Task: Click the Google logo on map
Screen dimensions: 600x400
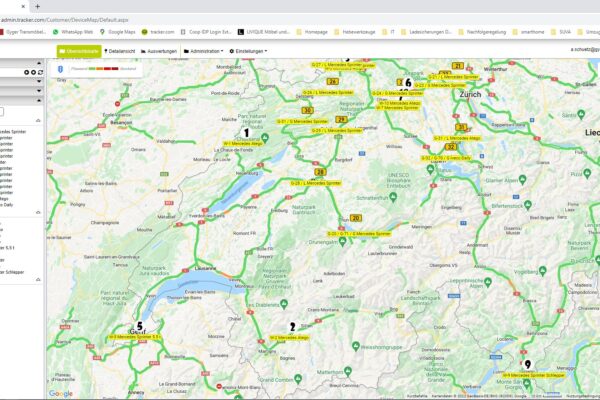Action: pos(61,393)
